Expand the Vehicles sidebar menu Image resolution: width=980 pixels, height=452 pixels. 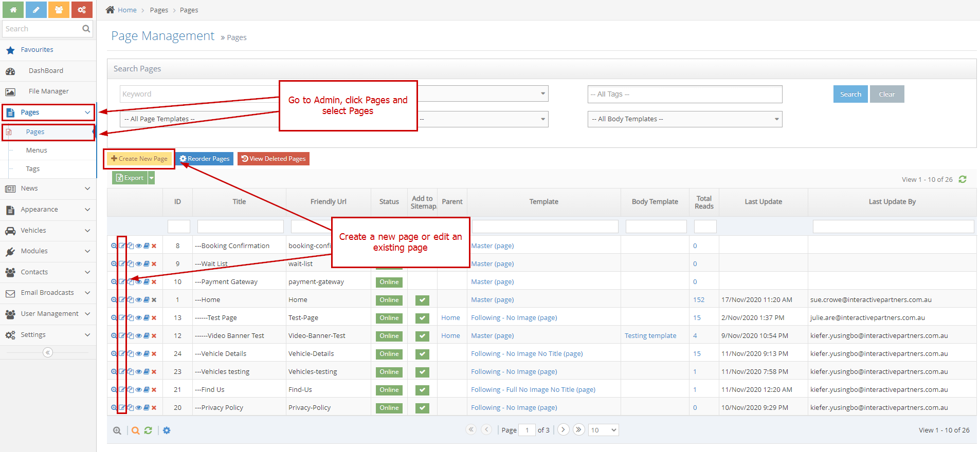pos(48,231)
